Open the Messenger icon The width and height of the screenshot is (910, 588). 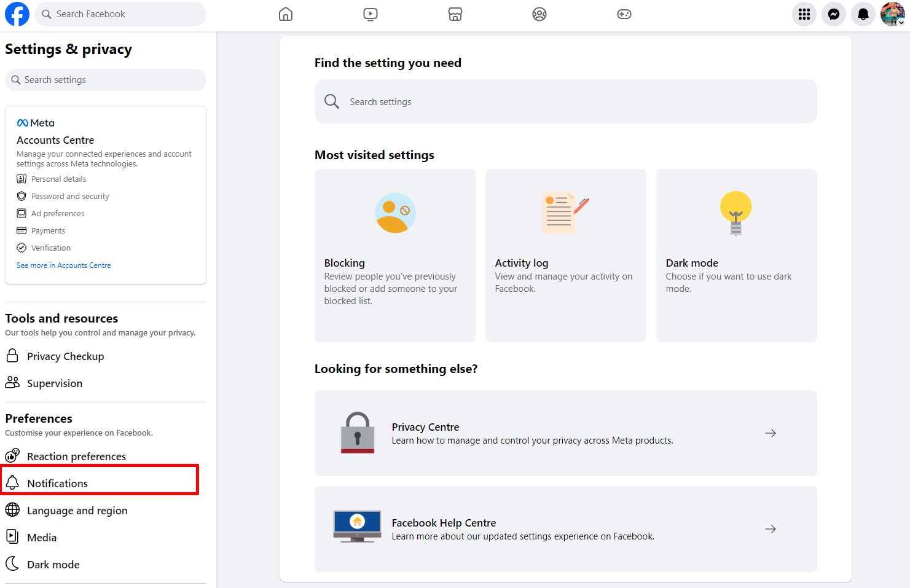pos(833,14)
